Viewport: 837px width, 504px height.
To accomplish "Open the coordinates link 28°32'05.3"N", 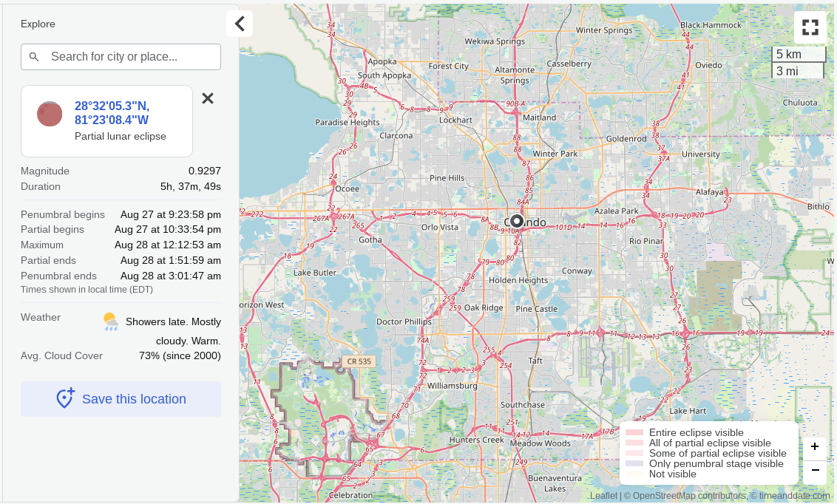I will click(112, 112).
